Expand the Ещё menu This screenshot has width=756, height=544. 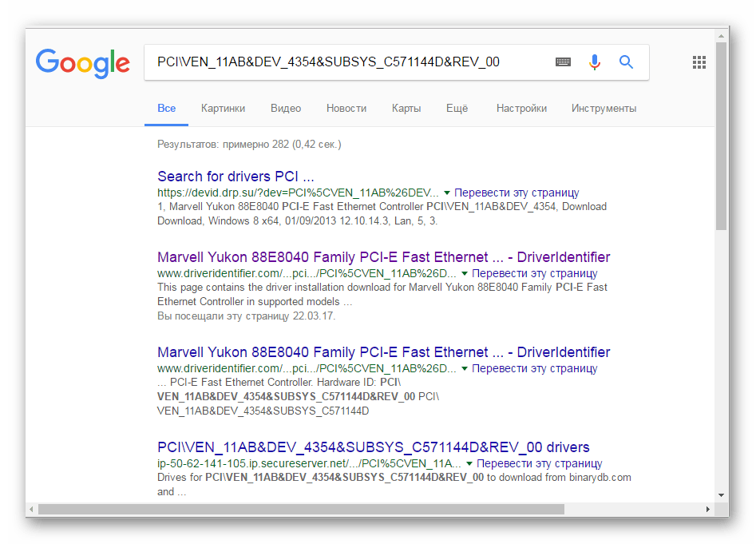pyautogui.click(x=457, y=108)
